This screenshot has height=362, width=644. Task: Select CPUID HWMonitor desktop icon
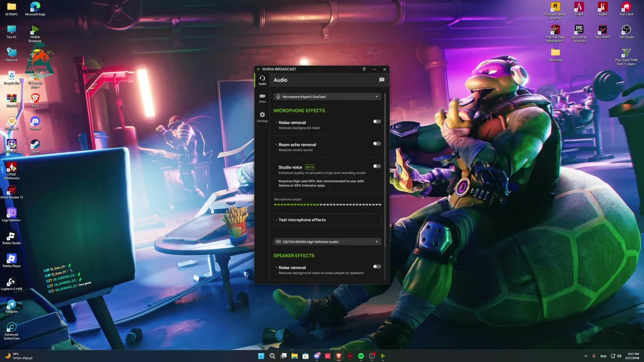(11, 170)
